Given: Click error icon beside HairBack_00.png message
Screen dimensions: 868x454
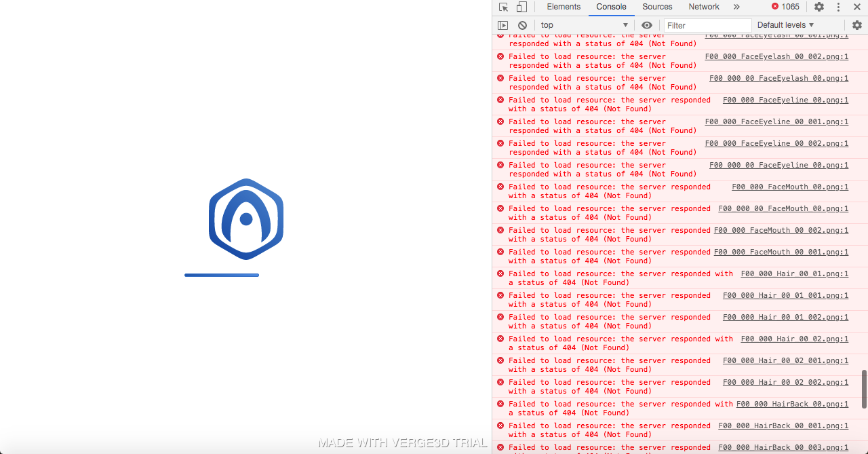Looking at the screenshot, I should point(500,404).
